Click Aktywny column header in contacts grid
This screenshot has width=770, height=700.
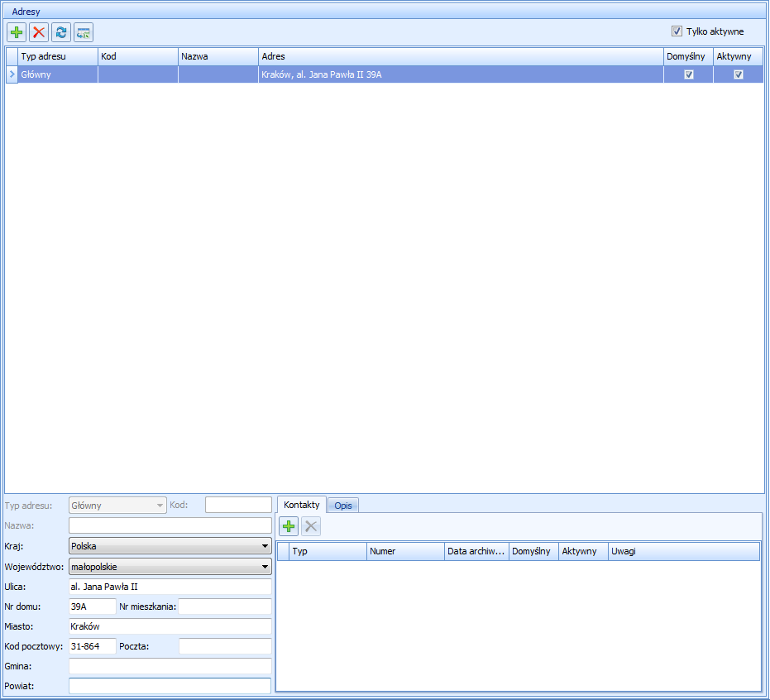point(583,551)
